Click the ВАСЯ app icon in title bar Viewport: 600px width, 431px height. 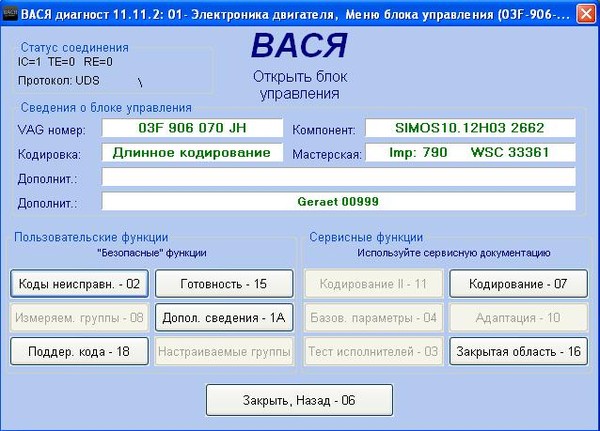coord(10,14)
